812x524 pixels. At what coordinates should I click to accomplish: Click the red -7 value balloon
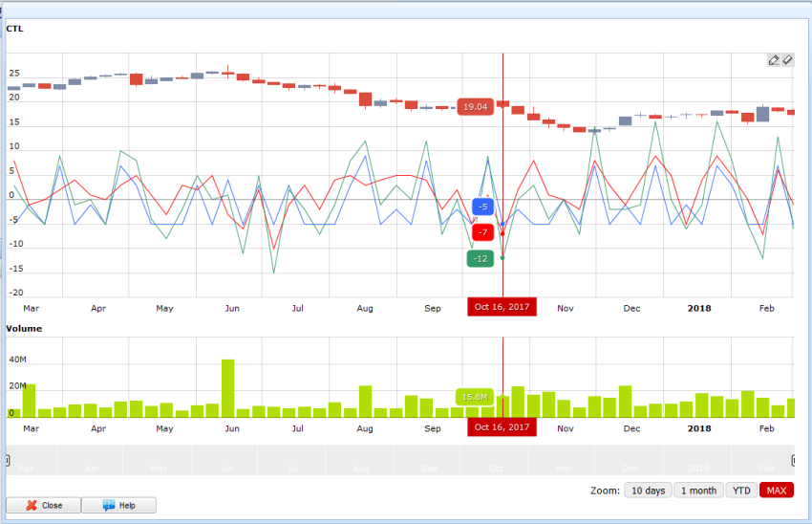point(483,232)
